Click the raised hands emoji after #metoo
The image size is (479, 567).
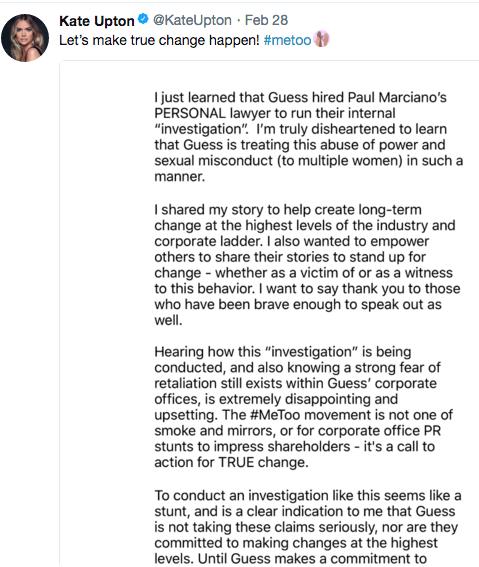pyautogui.click(x=322, y=39)
